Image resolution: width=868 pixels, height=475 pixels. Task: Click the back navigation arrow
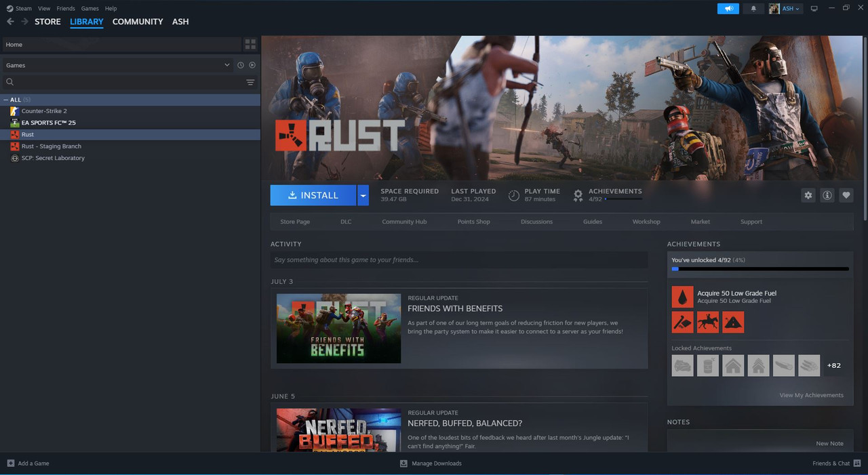10,22
